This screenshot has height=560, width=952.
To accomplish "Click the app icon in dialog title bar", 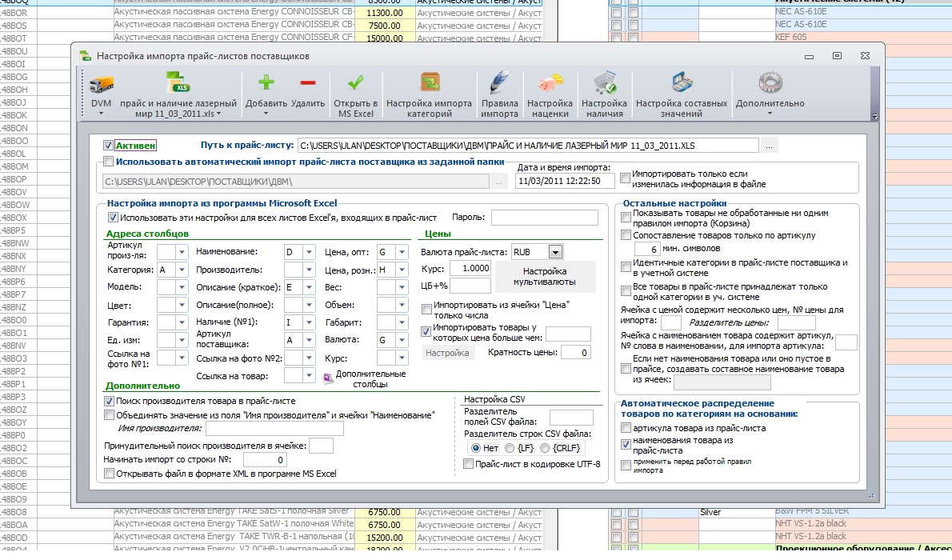I will click(86, 56).
